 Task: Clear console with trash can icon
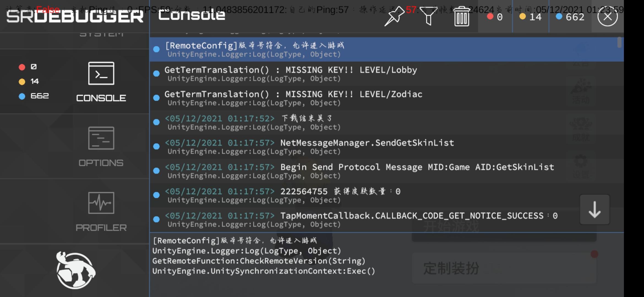[x=462, y=16]
